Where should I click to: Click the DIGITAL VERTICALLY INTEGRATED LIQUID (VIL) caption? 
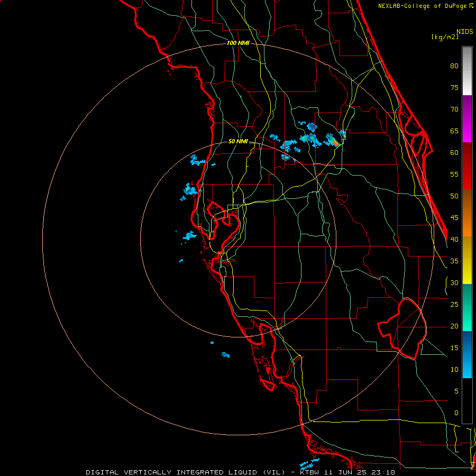(186, 472)
